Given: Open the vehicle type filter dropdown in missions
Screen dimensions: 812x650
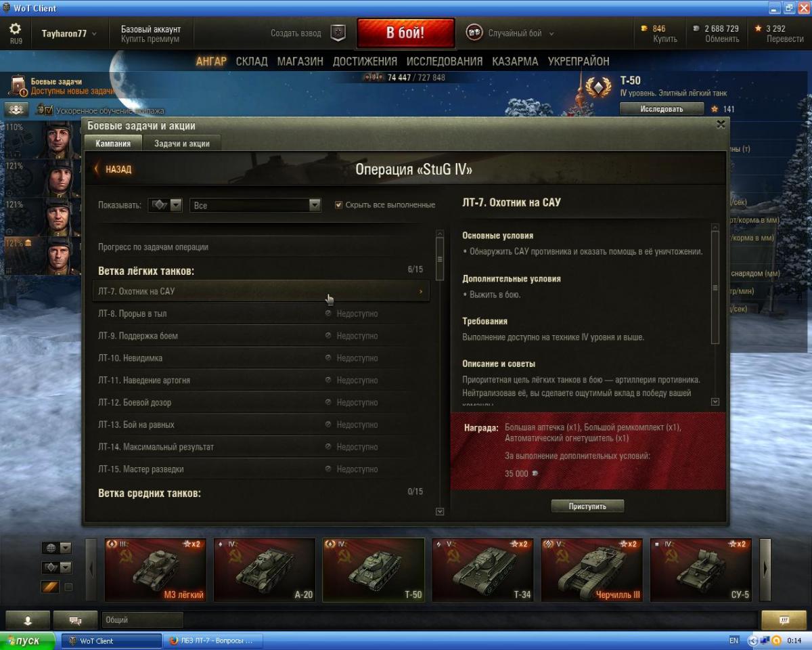Looking at the screenshot, I should click(x=165, y=204).
